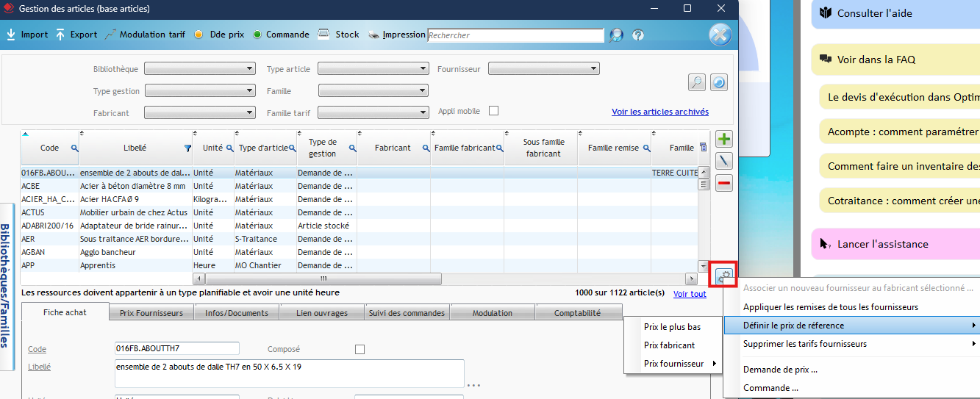Enable the Appli mobile checkbox
Screen dimensions: 980x399
coord(494,111)
